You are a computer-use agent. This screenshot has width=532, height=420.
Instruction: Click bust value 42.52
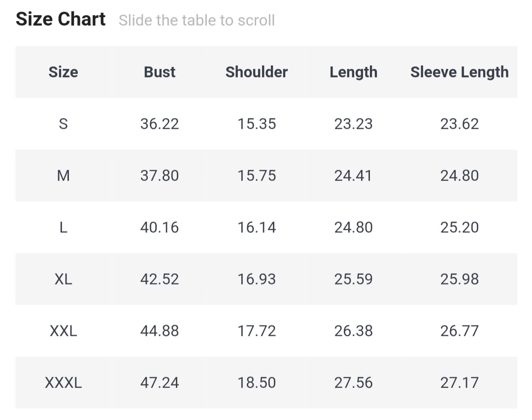click(x=160, y=279)
